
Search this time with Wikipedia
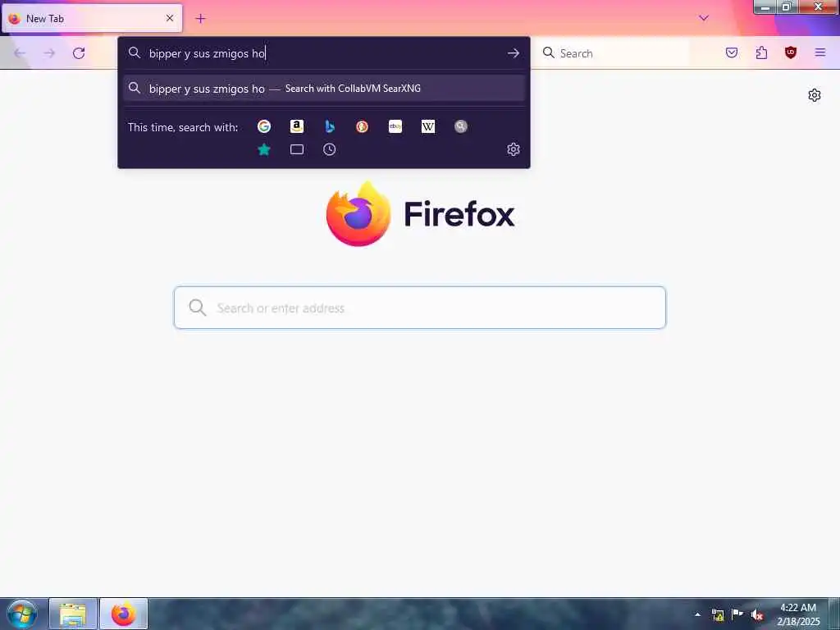click(428, 126)
